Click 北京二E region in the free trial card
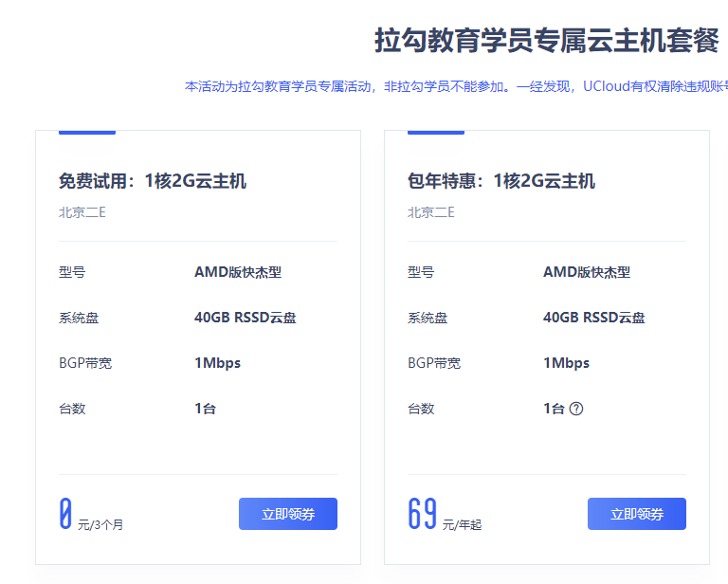 coord(82,211)
